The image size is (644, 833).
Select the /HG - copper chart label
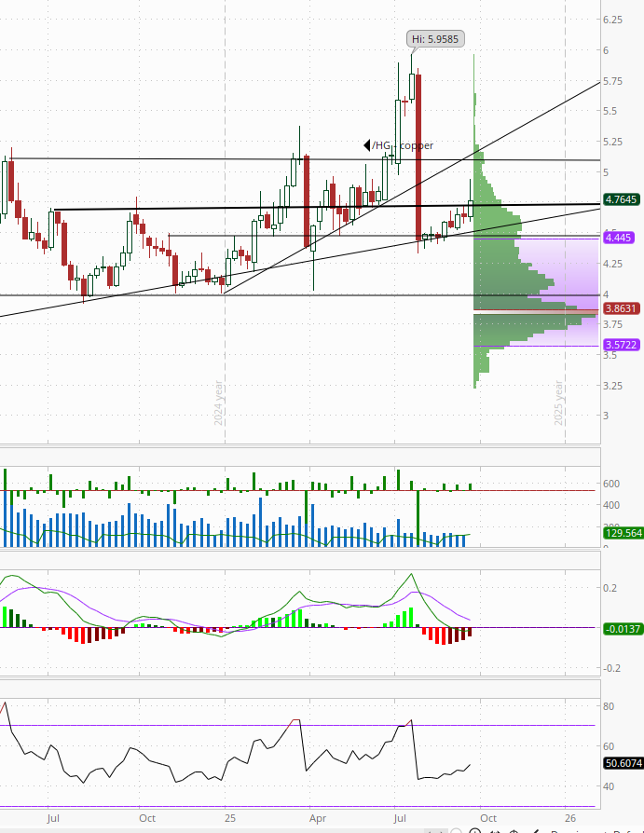(399, 145)
